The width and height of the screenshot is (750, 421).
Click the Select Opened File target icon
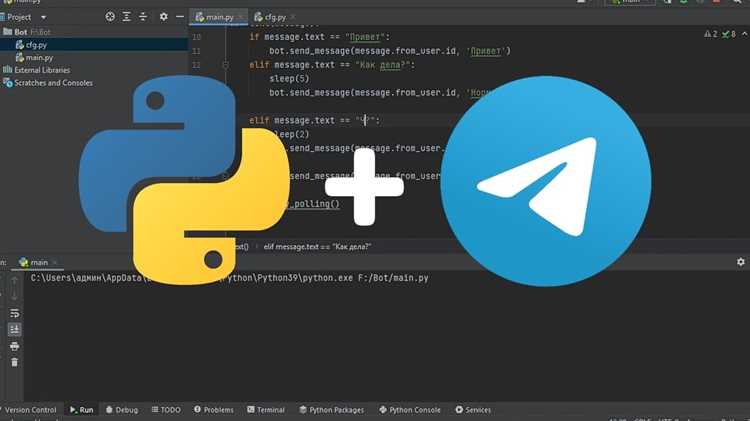click(110, 17)
